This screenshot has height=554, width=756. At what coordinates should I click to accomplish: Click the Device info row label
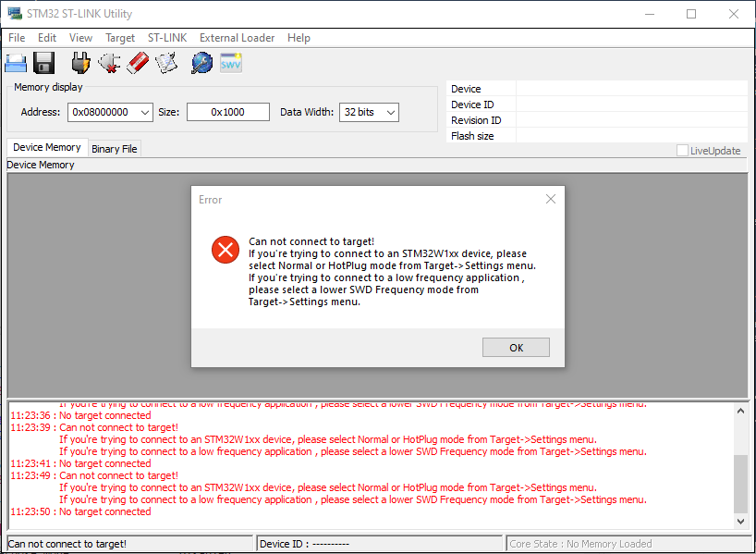click(466, 89)
